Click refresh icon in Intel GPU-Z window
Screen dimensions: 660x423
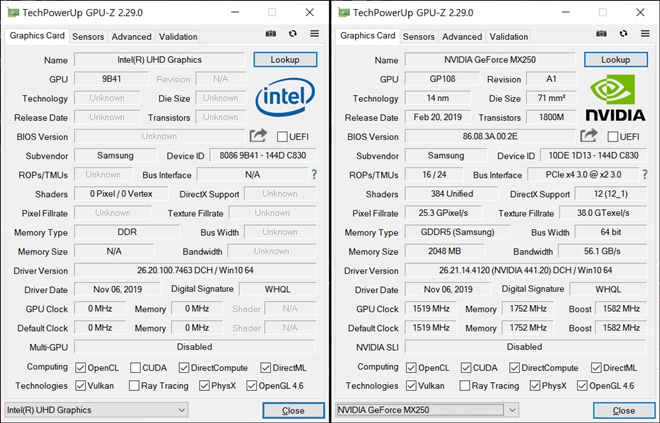coord(293,34)
